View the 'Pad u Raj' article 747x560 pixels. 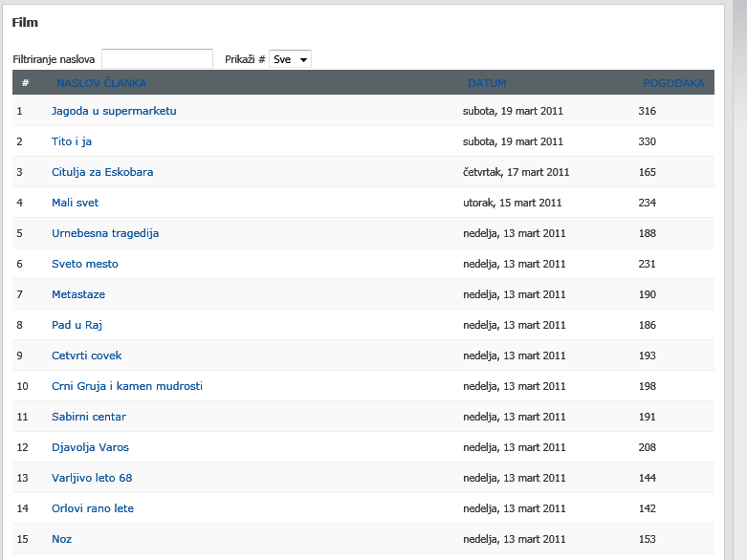coord(77,325)
